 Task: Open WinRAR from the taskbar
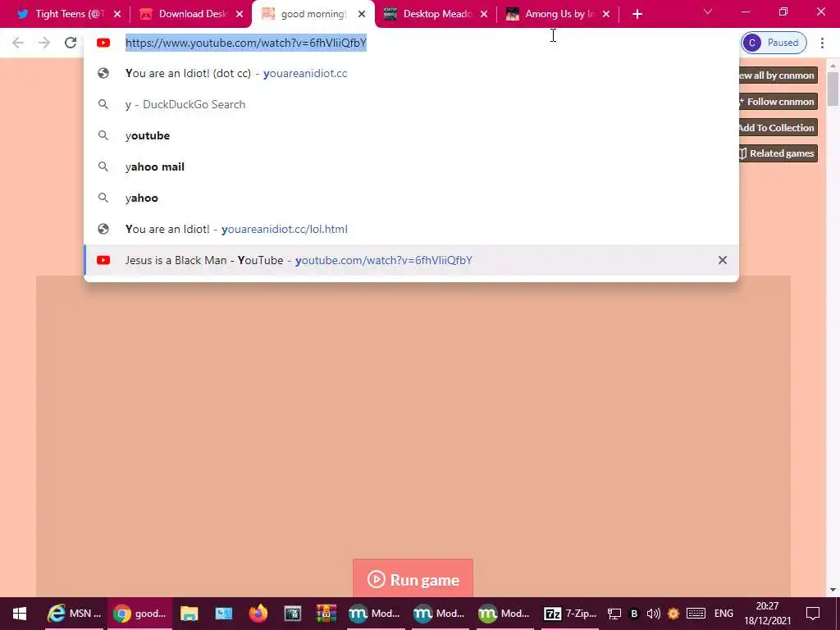click(326, 614)
